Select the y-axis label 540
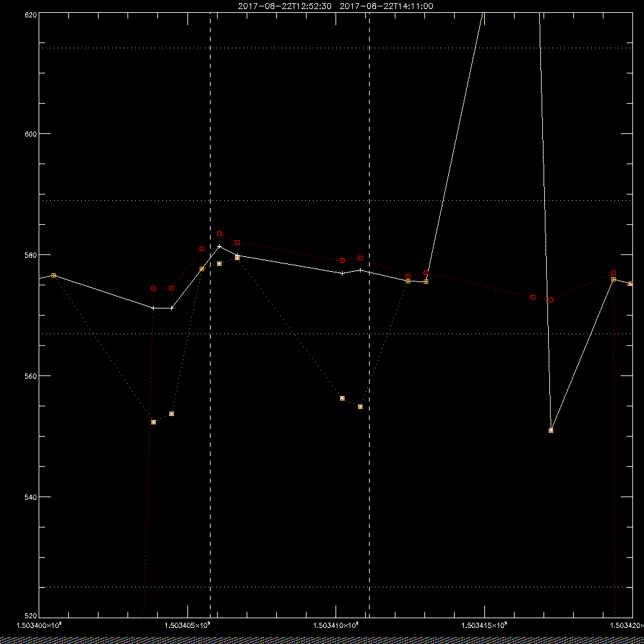The image size is (644, 644). (x=31, y=497)
